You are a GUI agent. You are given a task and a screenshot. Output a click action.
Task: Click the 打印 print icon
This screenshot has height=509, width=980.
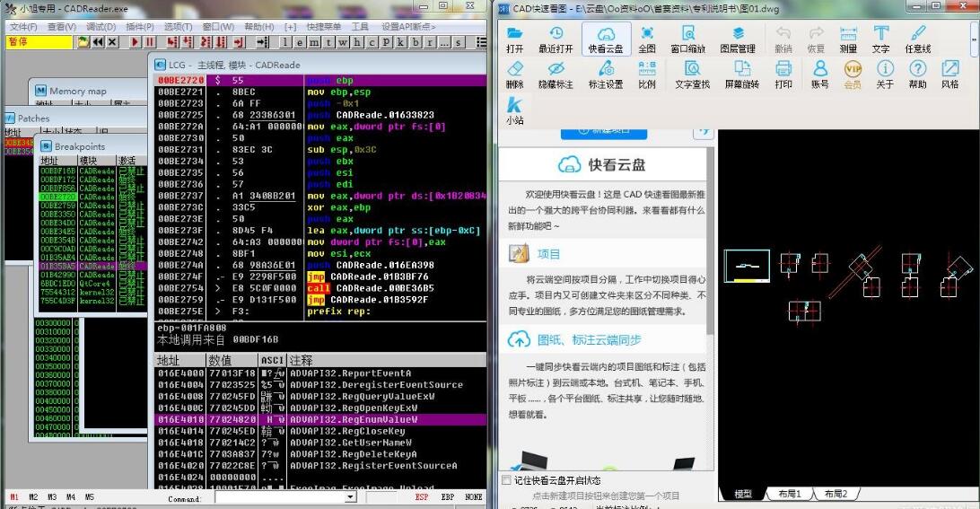pos(783,69)
